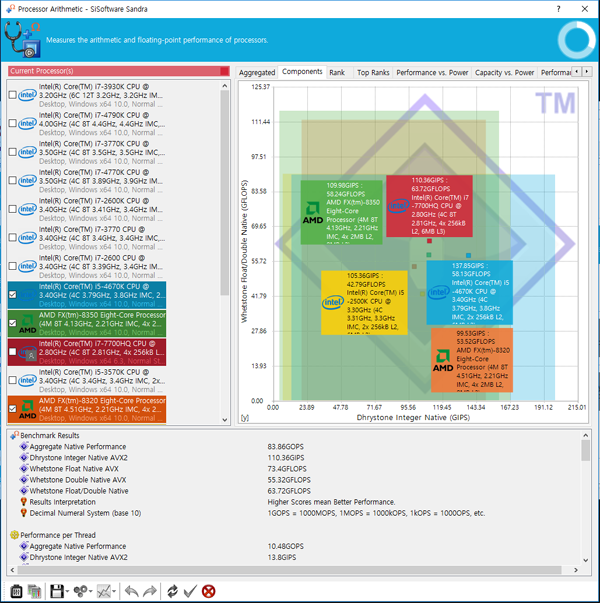Click the yellow i5-2500K chart label

364,302
